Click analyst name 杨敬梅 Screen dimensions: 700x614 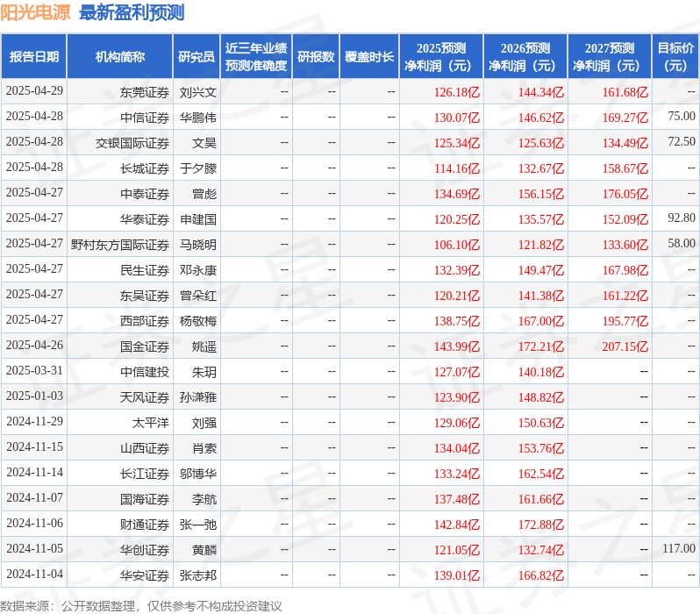coord(197,322)
